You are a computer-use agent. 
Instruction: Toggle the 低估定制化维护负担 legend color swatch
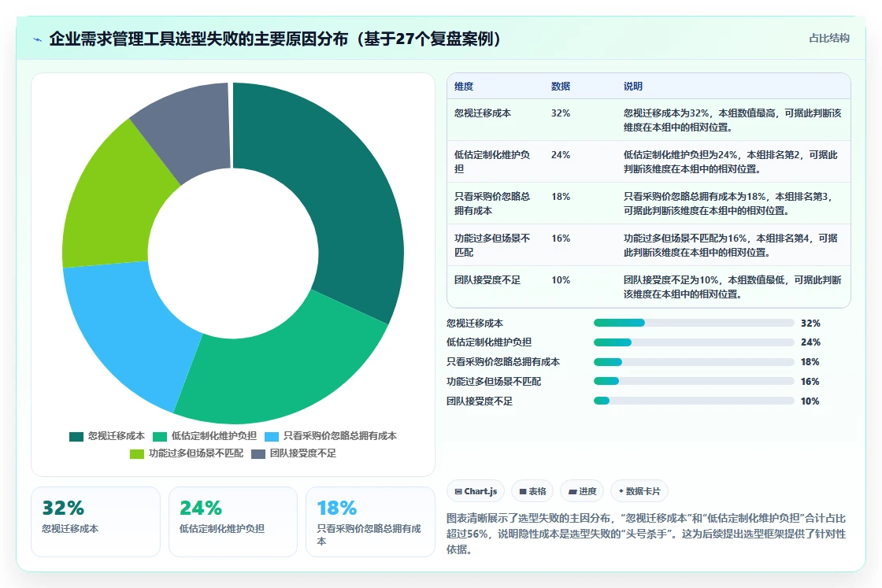pos(160,436)
